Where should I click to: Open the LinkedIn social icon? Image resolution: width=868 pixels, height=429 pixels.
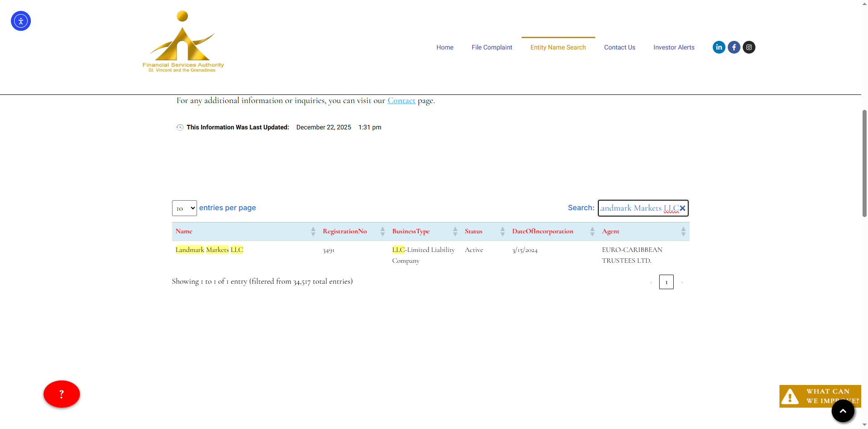pos(719,47)
